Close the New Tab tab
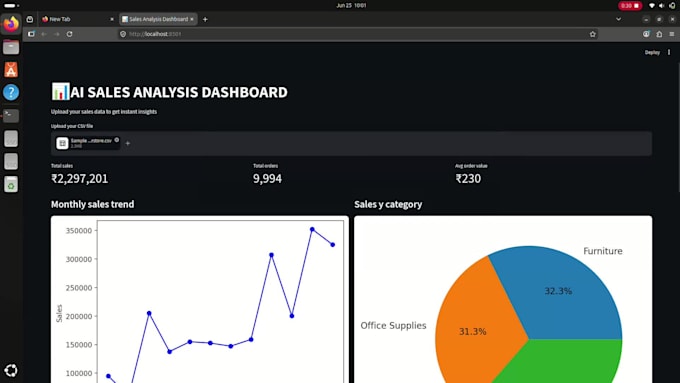680x383 pixels. [x=112, y=19]
